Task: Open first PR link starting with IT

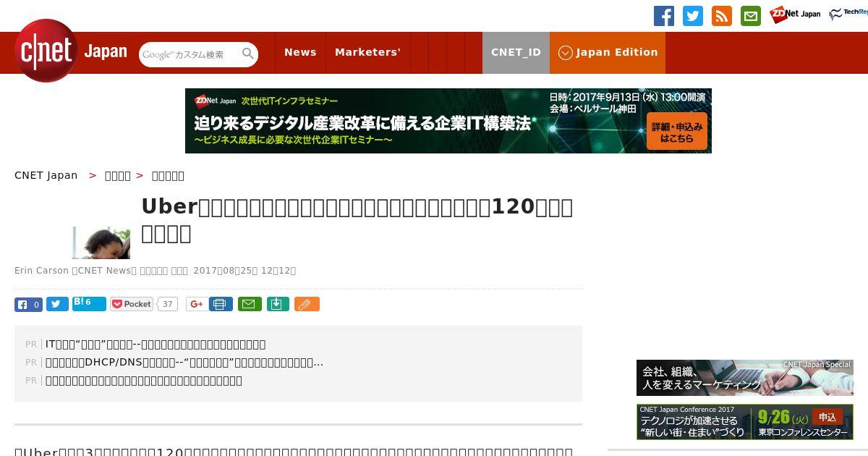Action: pyautogui.click(x=156, y=345)
